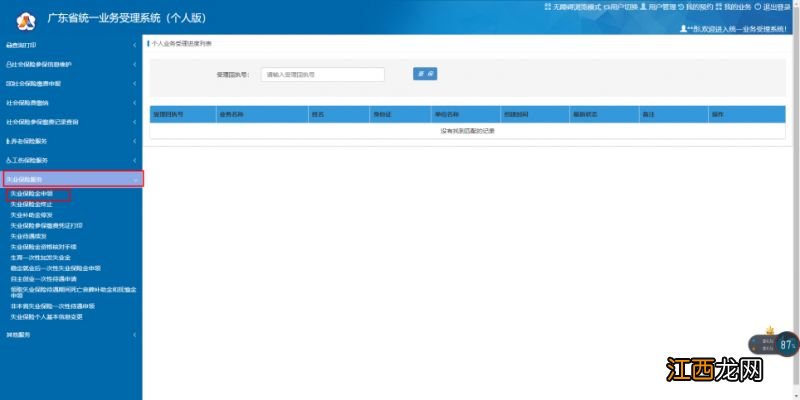Open 失业保险个人基本信息变更 item

coord(46,317)
